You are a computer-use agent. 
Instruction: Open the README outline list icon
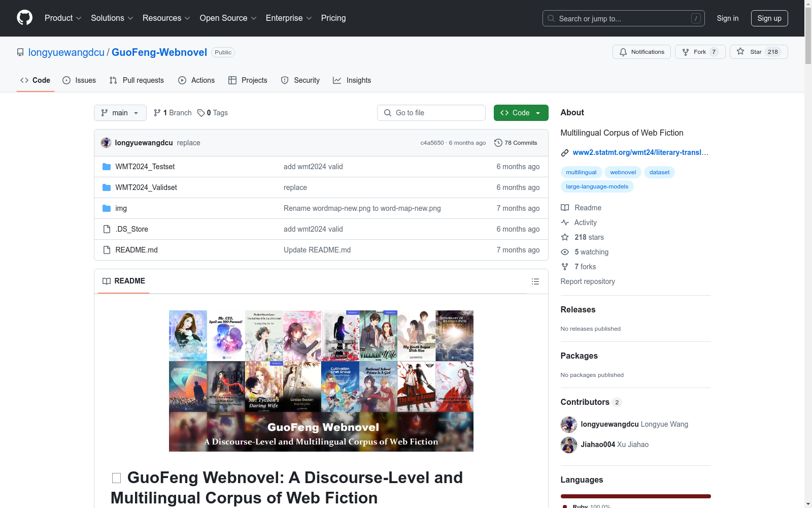point(535,281)
